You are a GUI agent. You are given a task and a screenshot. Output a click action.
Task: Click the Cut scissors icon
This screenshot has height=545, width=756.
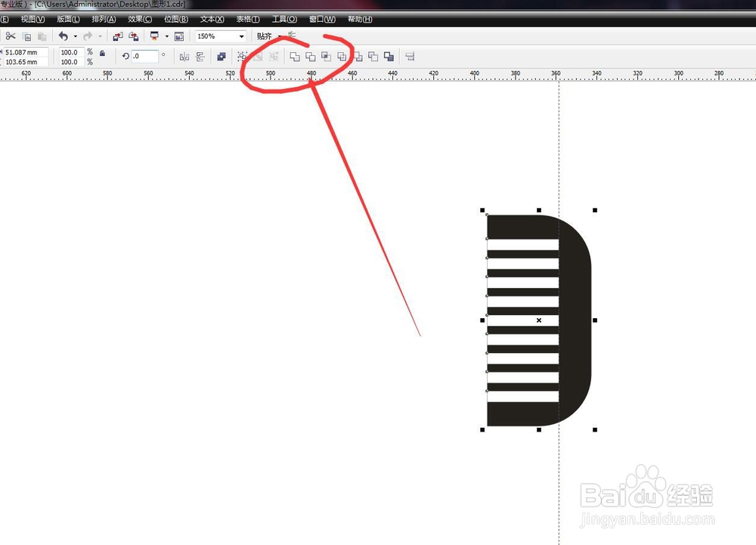(x=11, y=36)
